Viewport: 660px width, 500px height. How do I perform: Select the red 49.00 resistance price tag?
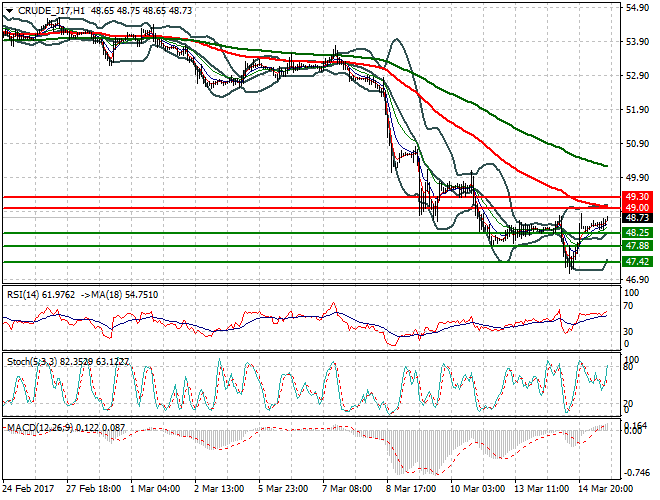click(x=637, y=207)
